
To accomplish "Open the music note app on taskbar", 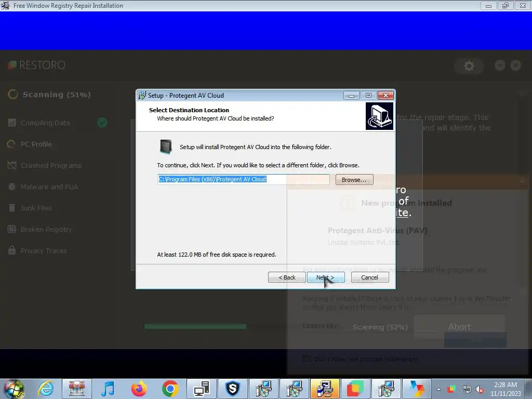I will click(x=108, y=389).
